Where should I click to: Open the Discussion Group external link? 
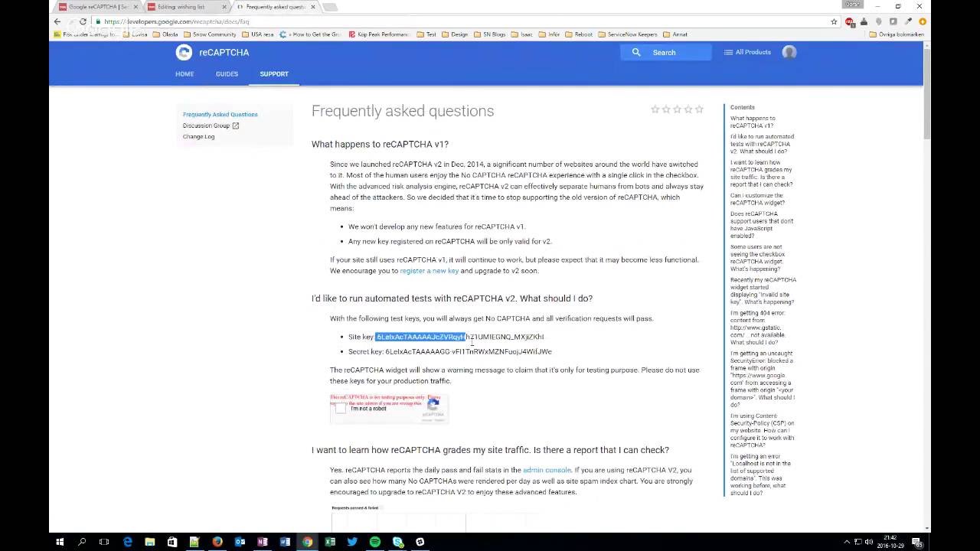[x=211, y=126]
